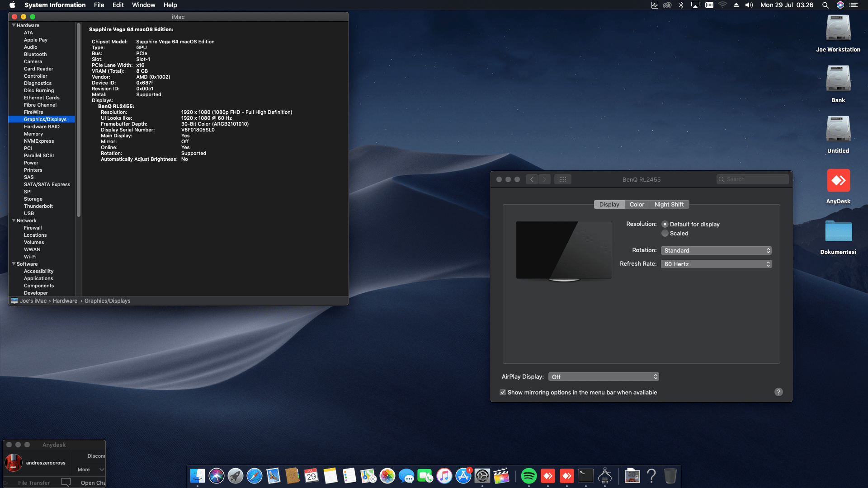868x488 pixels.
Task: Open AnyDesk desktop shortcut icon
Action: (838, 181)
